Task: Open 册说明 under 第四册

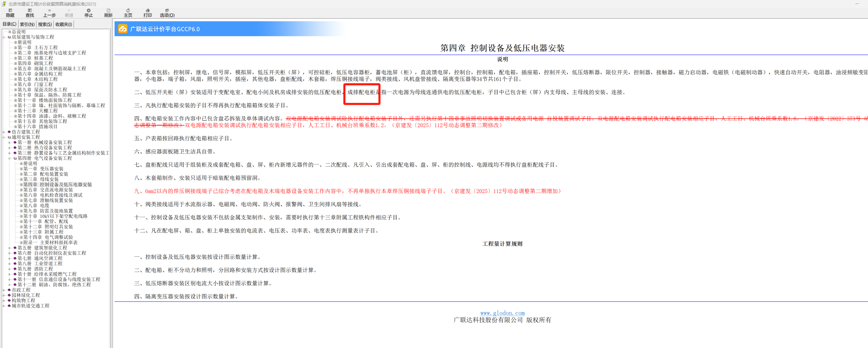Action: [x=30, y=164]
